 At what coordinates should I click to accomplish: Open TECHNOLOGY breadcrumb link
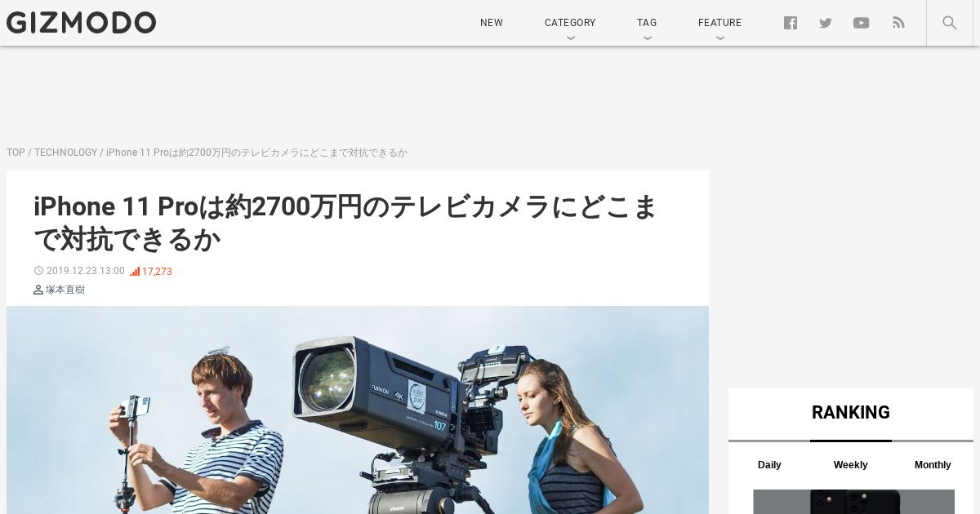pos(65,153)
